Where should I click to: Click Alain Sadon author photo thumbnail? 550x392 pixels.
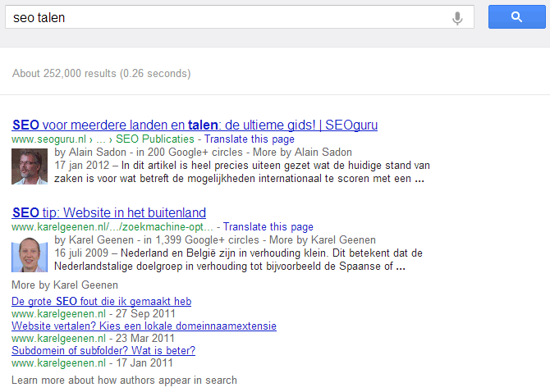click(x=30, y=166)
